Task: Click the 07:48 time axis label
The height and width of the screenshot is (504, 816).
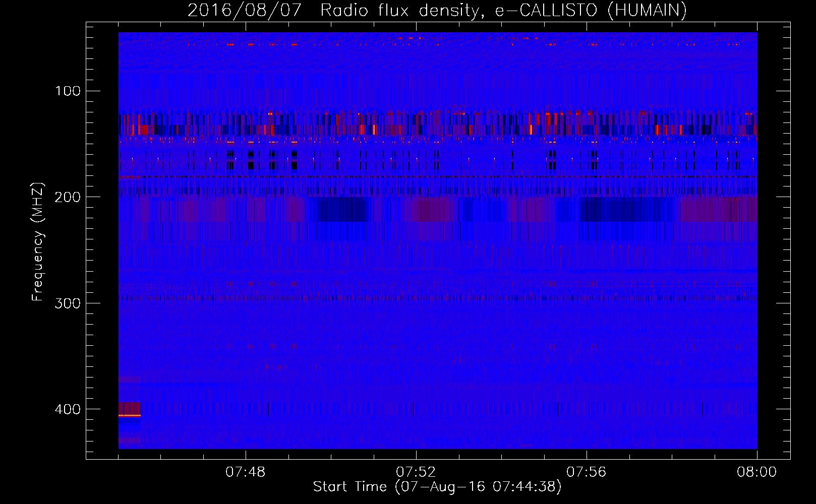Action: (x=246, y=472)
